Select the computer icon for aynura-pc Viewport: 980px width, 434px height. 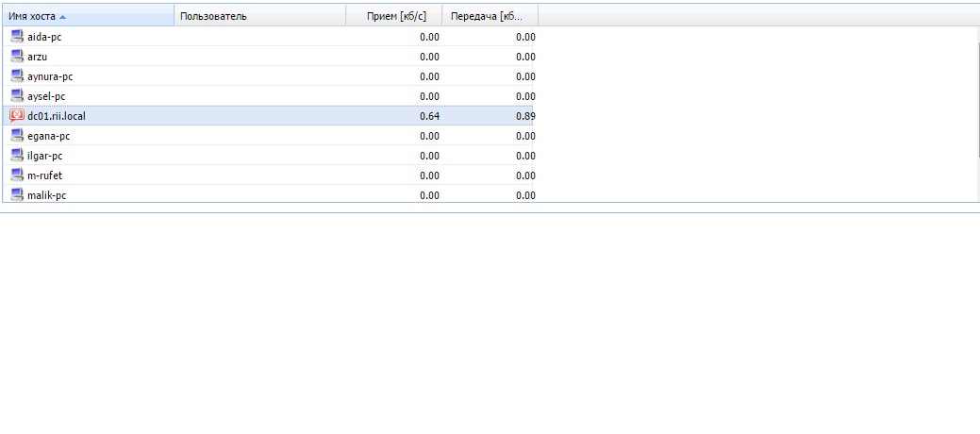click(18, 76)
